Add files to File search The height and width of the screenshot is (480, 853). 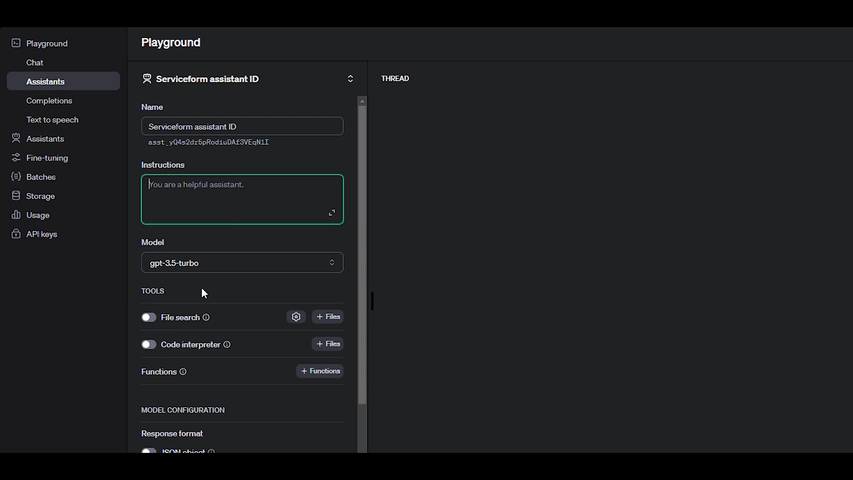pos(327,317)
